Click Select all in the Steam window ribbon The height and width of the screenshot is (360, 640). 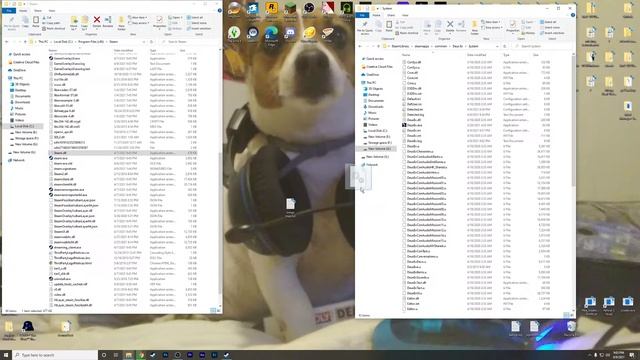click(x=195, y=18)
